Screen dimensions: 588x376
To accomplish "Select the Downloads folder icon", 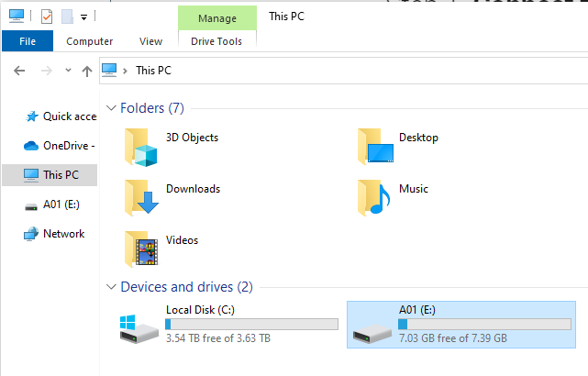I will tap(141, 198).
